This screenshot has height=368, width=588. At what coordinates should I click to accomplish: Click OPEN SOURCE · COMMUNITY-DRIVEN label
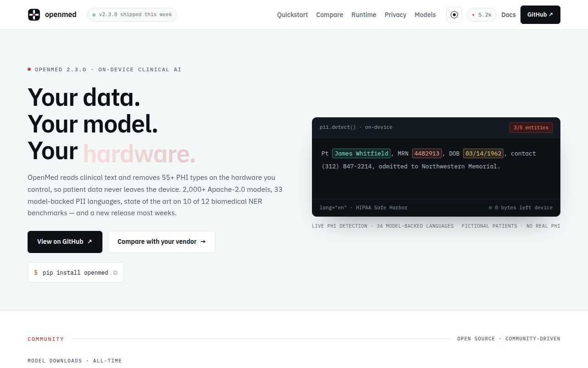[509, 339]
